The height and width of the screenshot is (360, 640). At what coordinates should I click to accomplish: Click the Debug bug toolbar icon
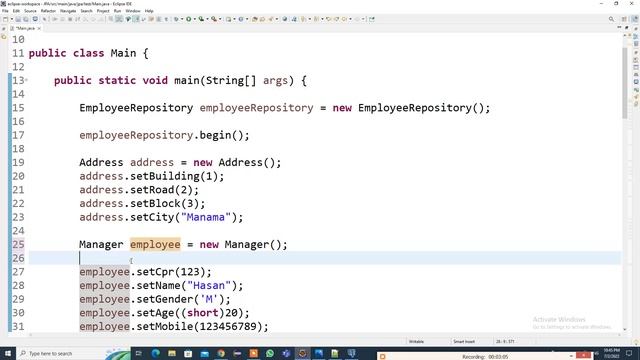pos(176,19)
